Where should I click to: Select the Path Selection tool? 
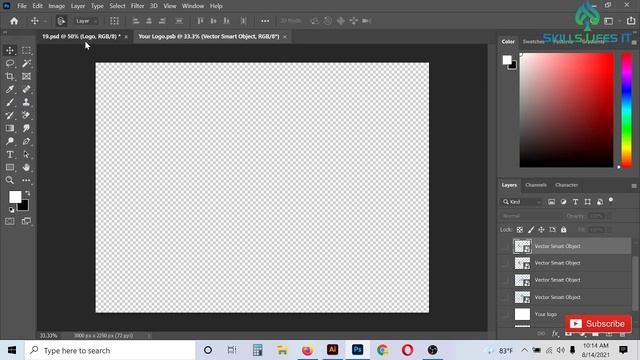coord(26,154)
